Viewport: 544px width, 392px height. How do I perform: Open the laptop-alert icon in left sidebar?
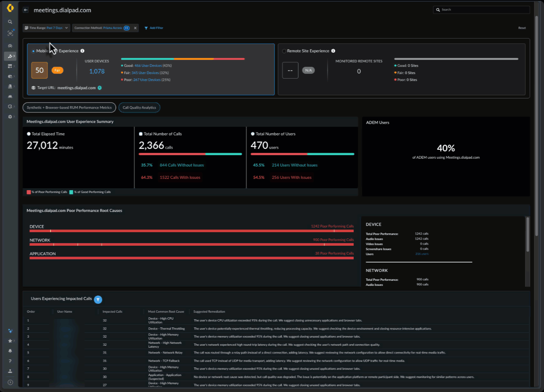10,86
